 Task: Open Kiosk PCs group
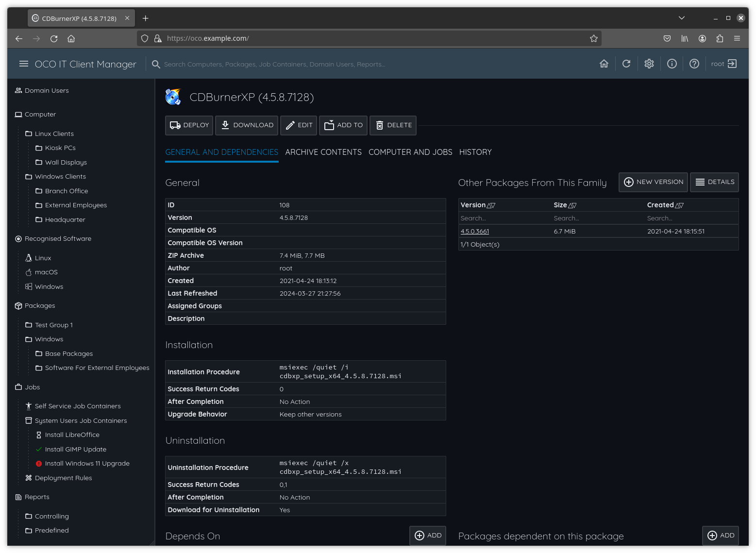(55, 148)
